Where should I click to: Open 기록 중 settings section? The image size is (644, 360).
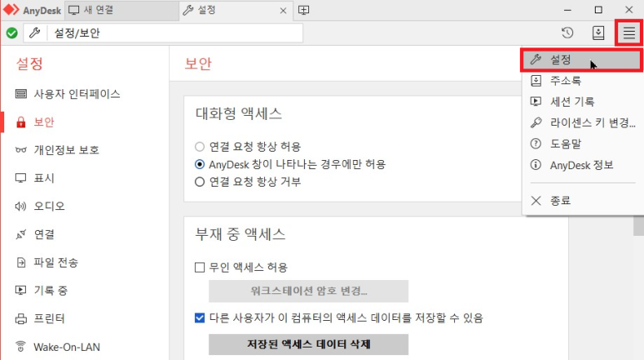coord(51,290)
